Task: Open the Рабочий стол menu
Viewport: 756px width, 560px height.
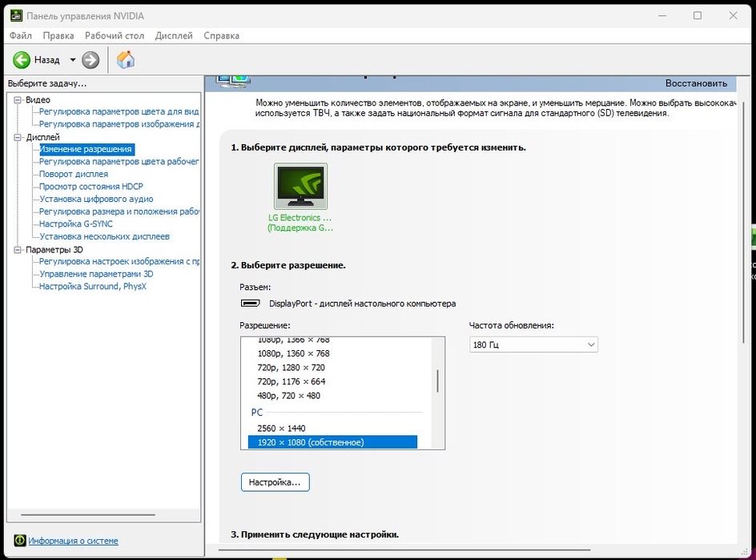Action: [115, 36]
